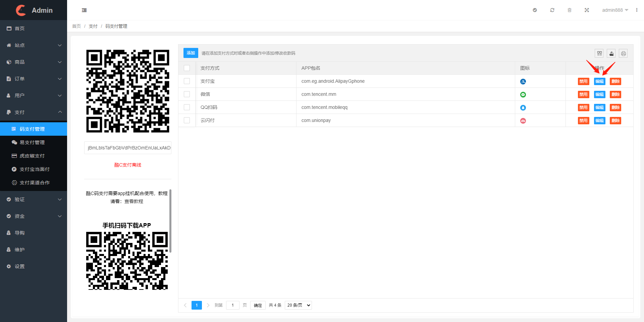
Task: Click the check-circle icon in top bar
Action: (x=535, y=10)
